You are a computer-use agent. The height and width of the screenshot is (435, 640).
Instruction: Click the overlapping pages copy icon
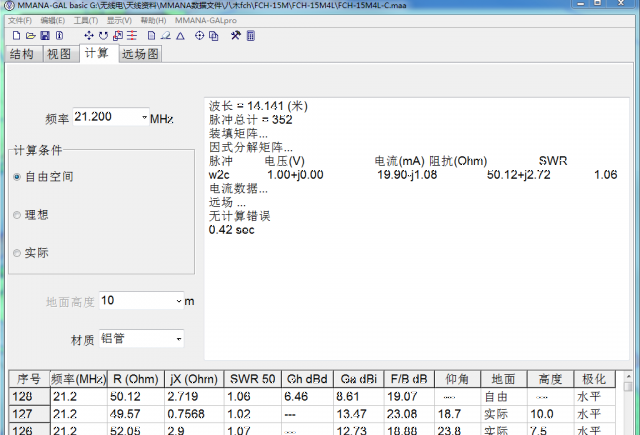[x=213, y=36]
